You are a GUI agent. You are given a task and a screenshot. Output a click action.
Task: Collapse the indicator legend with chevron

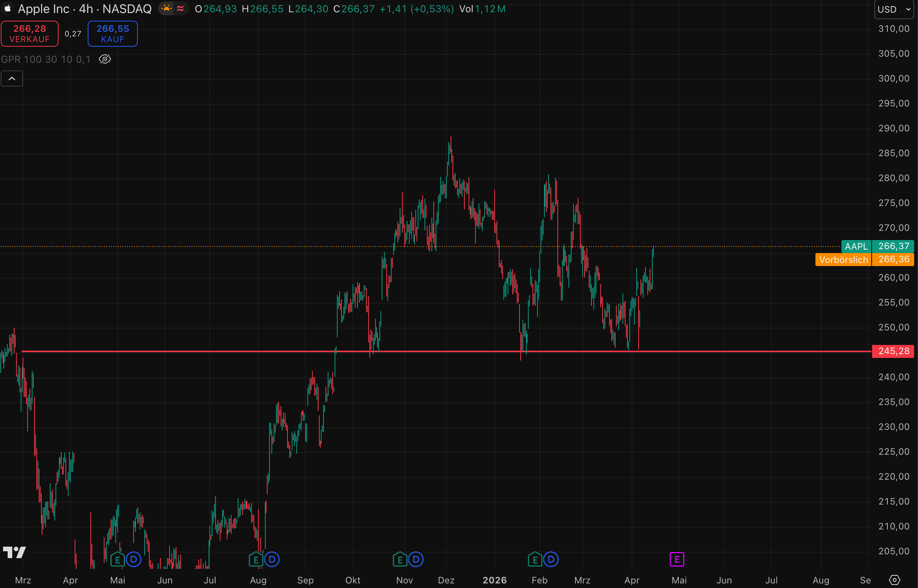pyautogui.click(x=12, y=78)
